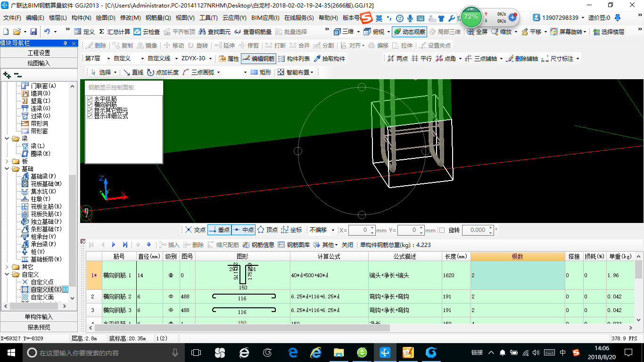The image size is (644, 362).
Task: Click the 报表预览 button
Action: 39,327
